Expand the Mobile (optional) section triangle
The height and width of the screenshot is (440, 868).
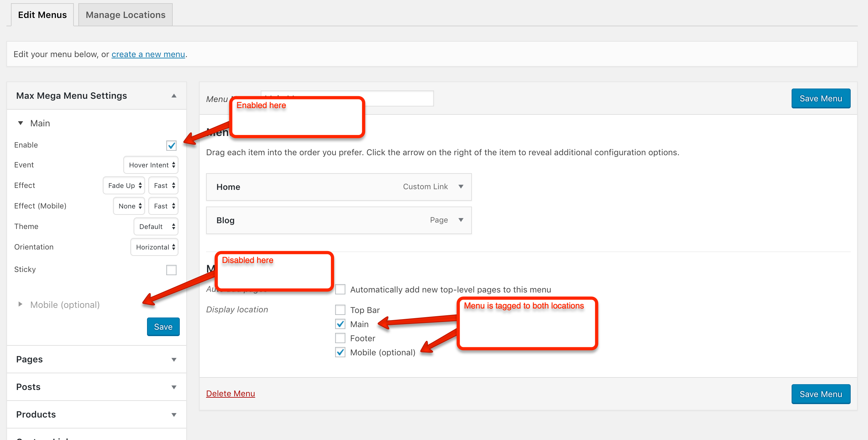[20, 304]
